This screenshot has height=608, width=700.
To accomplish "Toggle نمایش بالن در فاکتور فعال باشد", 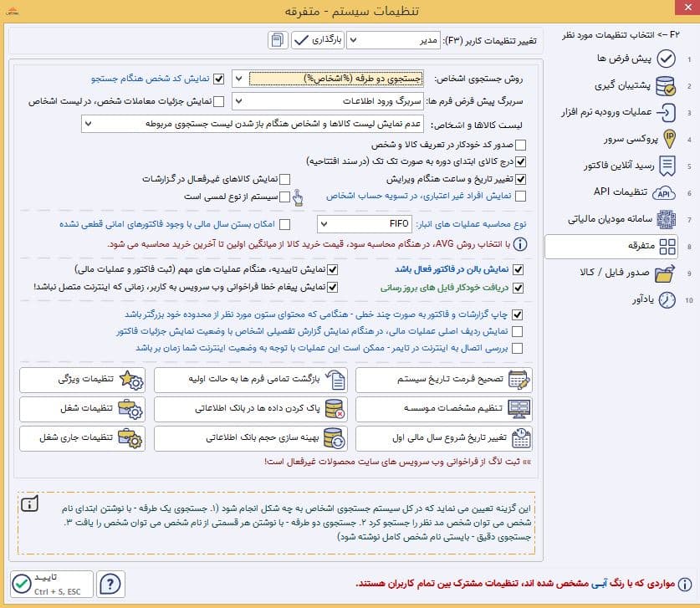I will point(519,269).
